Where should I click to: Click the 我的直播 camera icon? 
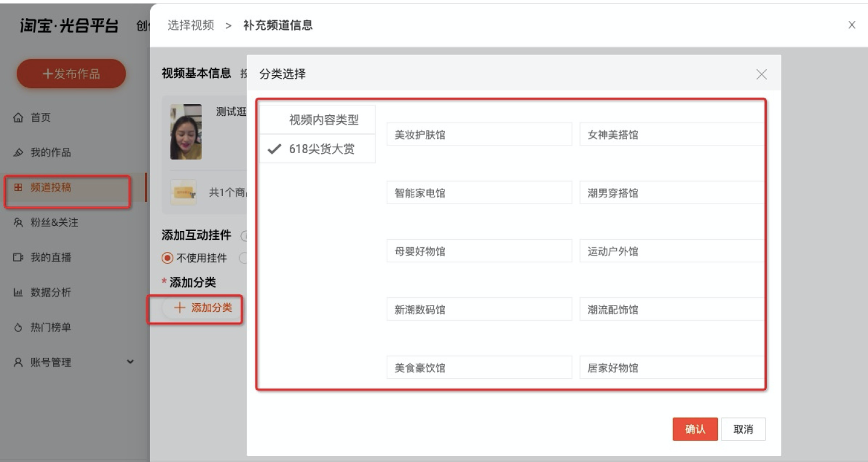point(18,257)
